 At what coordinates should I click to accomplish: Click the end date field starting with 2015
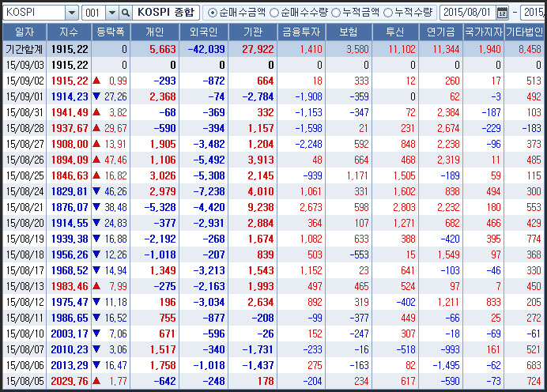[534, 13]
